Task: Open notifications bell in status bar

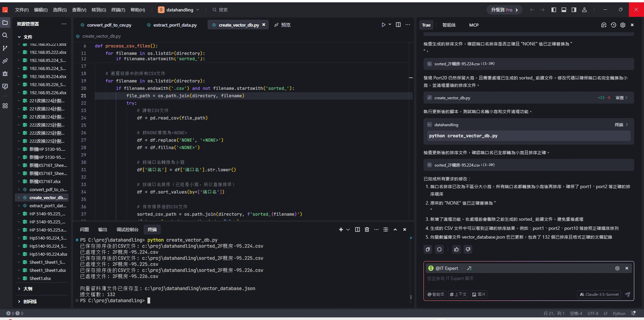Action: pos(633,313)
